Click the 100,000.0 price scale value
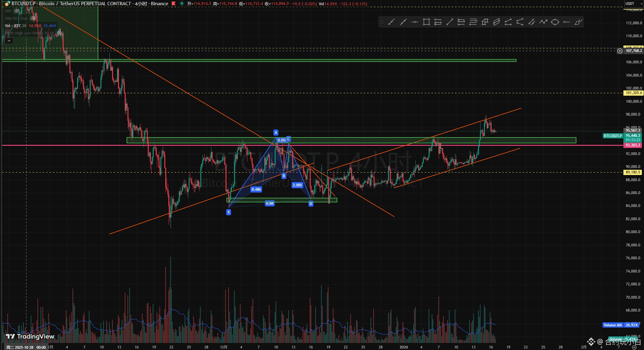This screenshot has width=644, height=350. [x=634, y=101]
